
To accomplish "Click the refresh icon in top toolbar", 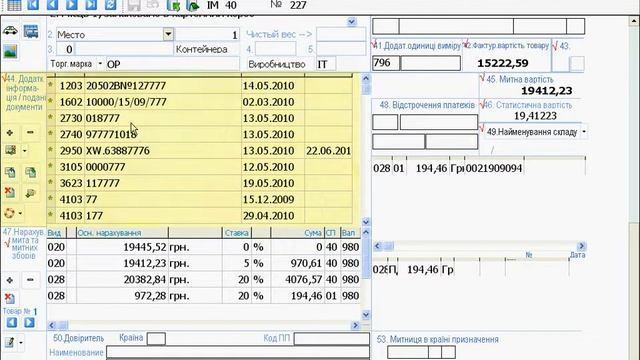I will coord(111,5).
